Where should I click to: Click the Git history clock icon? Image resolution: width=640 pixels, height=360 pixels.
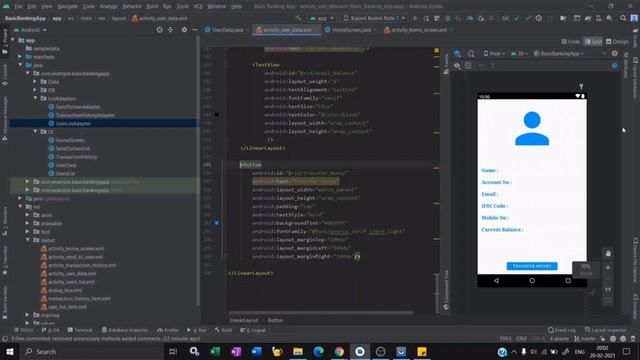coord(539,18)
